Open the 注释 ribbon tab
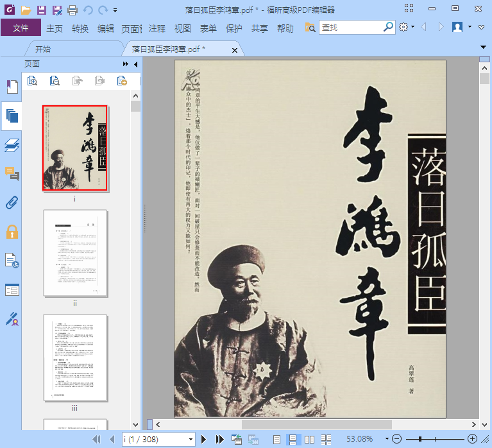Viewport: 492px width, 448px height. pyautogui.click(x=157, y=29)
